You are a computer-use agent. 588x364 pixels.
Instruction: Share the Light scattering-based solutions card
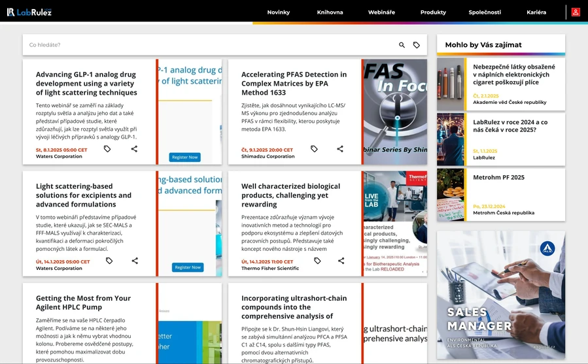pos(135,261)
